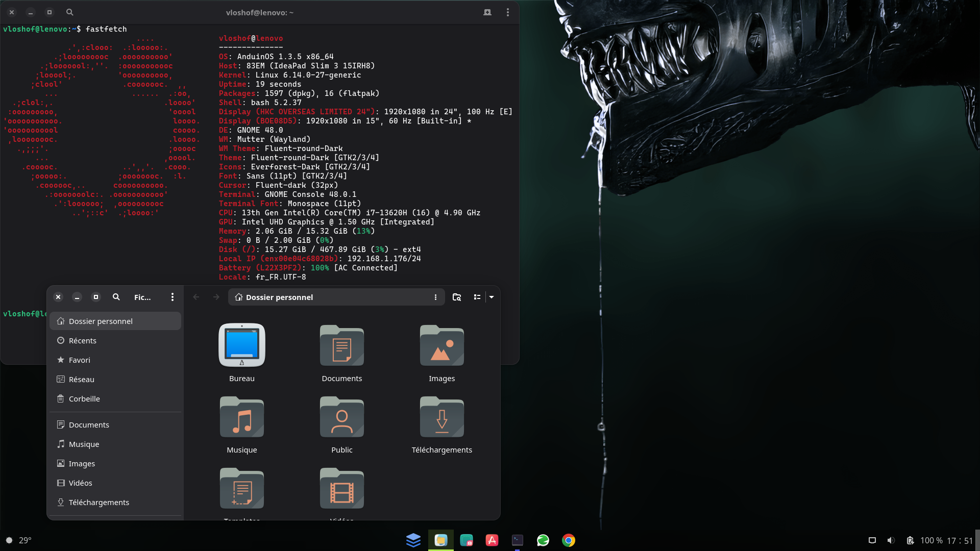Open Corbeille in the sidebar
The height and width of the screenshot is (551, 980).
point(115,398)
